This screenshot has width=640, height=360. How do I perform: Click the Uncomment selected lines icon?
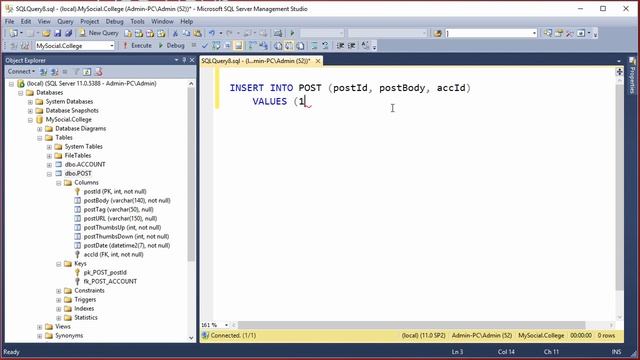click(x=325, y=46)
